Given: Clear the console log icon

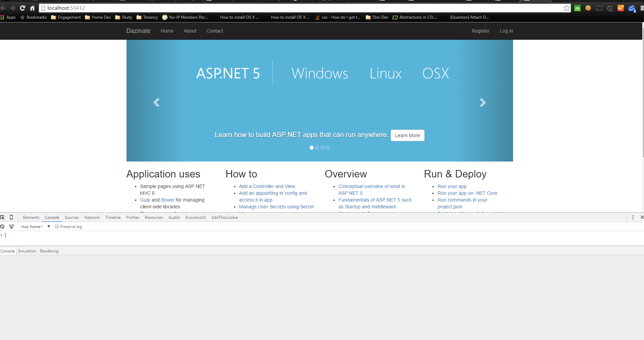Looking at the screenshot, I should tap(2, 227).
